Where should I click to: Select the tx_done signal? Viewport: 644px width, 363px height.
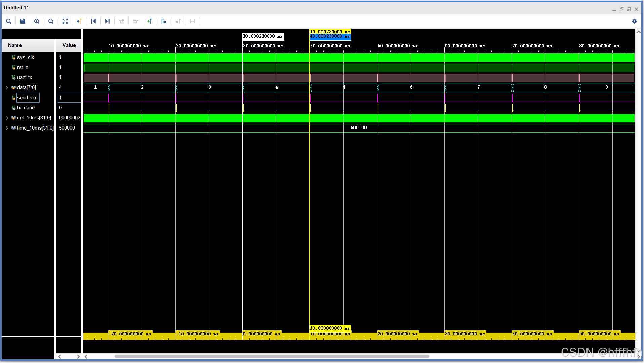(26, 108)
